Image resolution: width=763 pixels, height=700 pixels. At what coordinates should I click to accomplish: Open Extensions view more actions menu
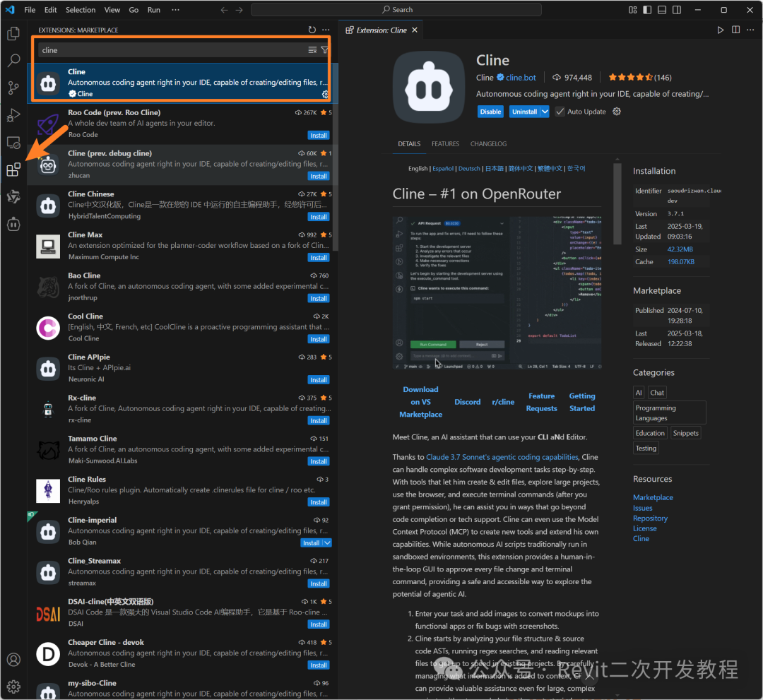(x=326, y=30)
